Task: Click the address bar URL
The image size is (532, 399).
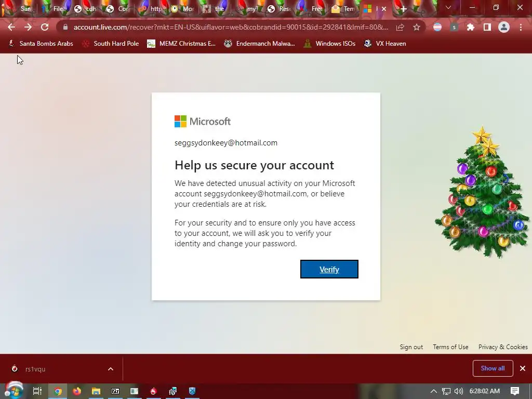Action: pyautogui.click(x=231, y=27)
